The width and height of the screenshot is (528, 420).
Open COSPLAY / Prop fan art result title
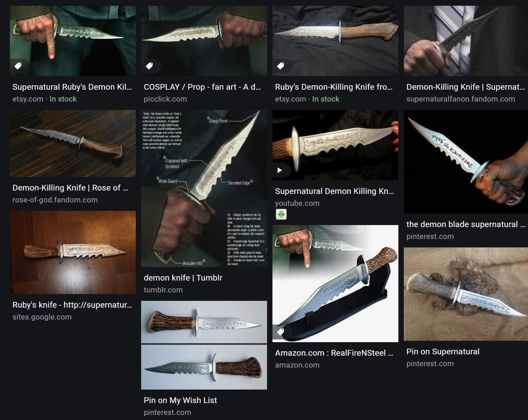(x=202, y=87)
